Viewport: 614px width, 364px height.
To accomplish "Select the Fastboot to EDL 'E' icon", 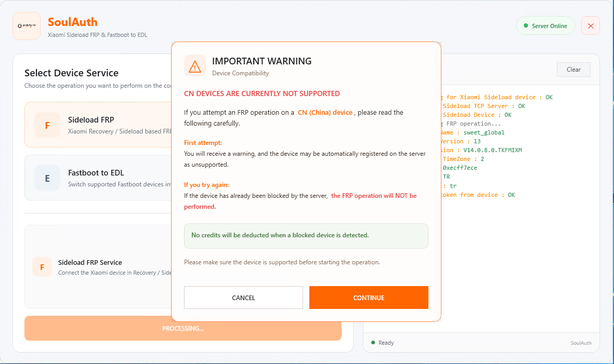I will (x=47, y=178).
